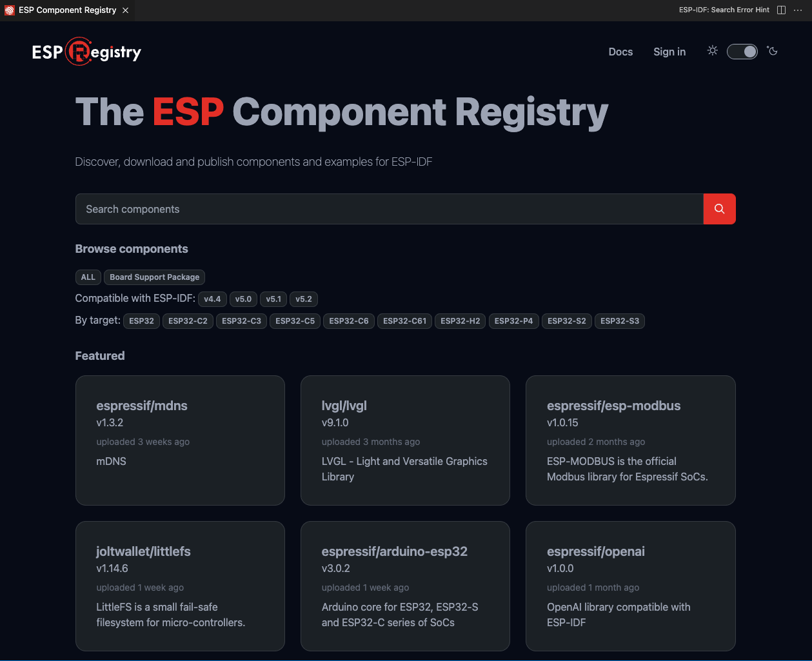The image size is (812, 661).
Task: Click the red search magnifier icon
Action: coord(719,208)
